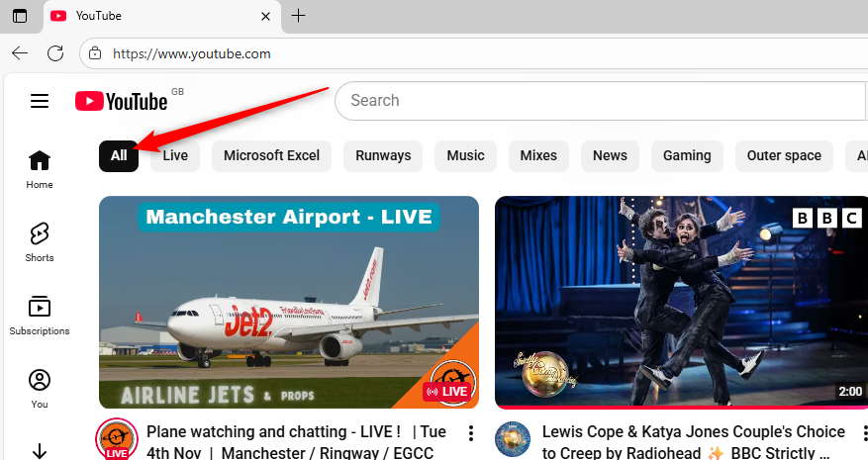Filter by Outer space chip
The width and height of the screenshot is (868, 460).
pos(784,155)
